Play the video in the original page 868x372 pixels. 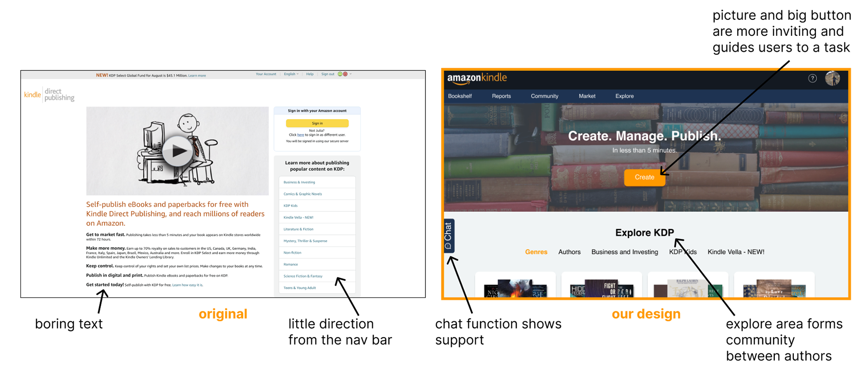point(177,151)
